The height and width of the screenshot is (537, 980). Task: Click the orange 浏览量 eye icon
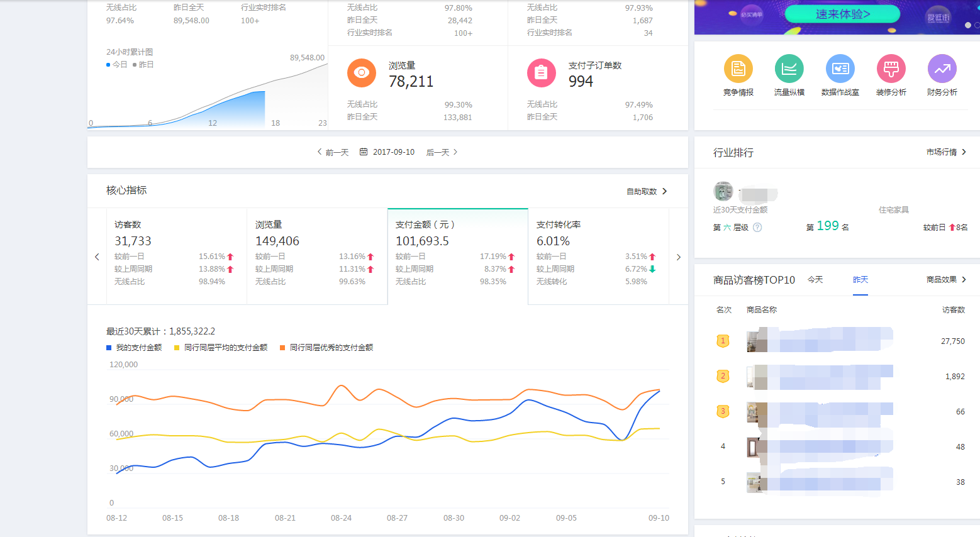(x=361, y=73)
